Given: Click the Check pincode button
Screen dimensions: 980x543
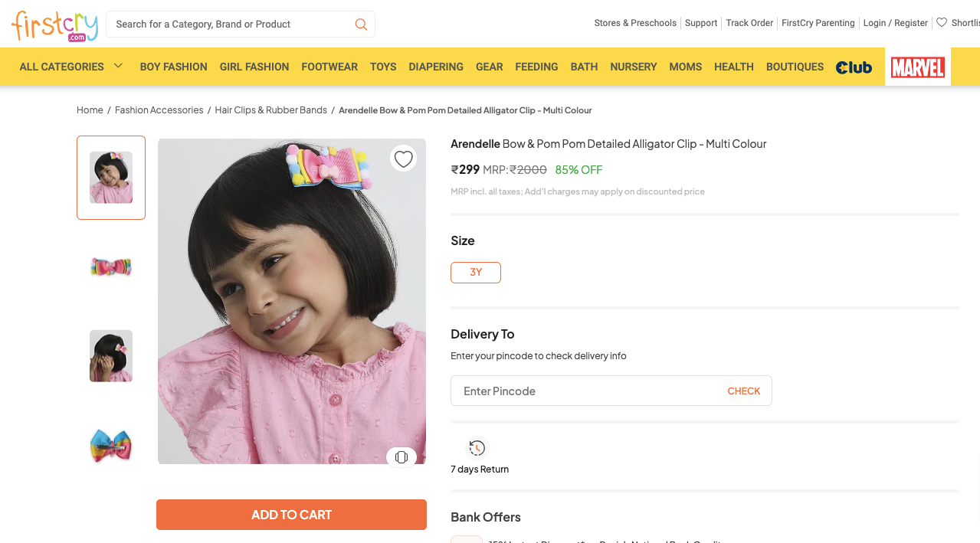Looking at the screenshot, I should [x=743, y=391].
